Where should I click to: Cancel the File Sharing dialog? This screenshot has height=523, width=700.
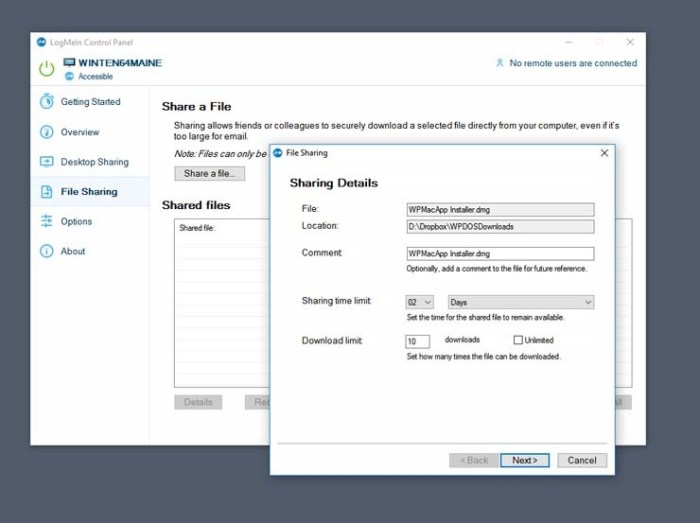pyautogui.click(x=582, y=460)
